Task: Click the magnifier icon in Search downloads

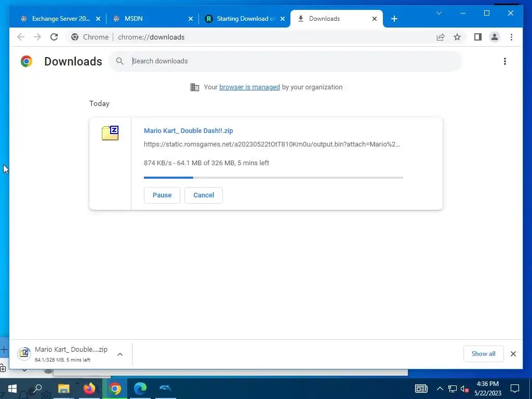Action: pyautogui.click(x=119, y=61)
